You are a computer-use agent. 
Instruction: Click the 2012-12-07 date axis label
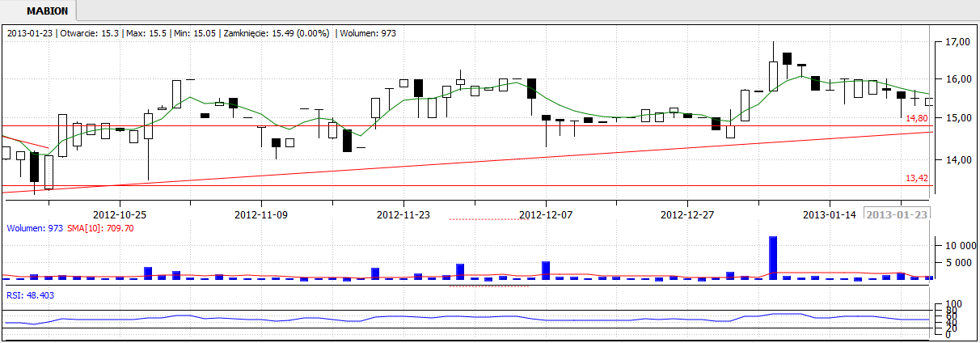pyautogui.click(x=545, y=214)
